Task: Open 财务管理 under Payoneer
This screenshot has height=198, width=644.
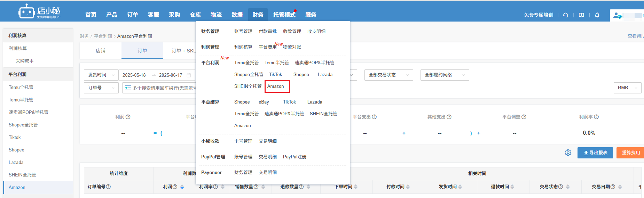Action: [x=243, y=172]
